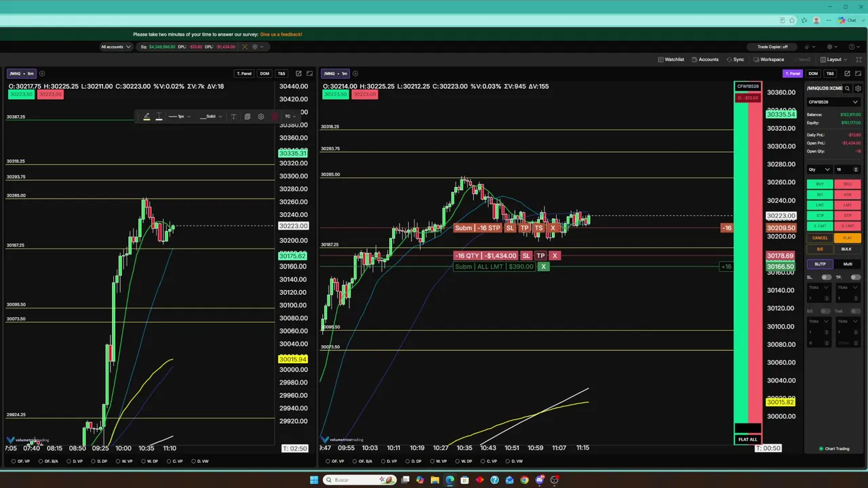Select the text color tool in drawing toolbar
The height and width of the screenshot is (488, 868).
159,117
